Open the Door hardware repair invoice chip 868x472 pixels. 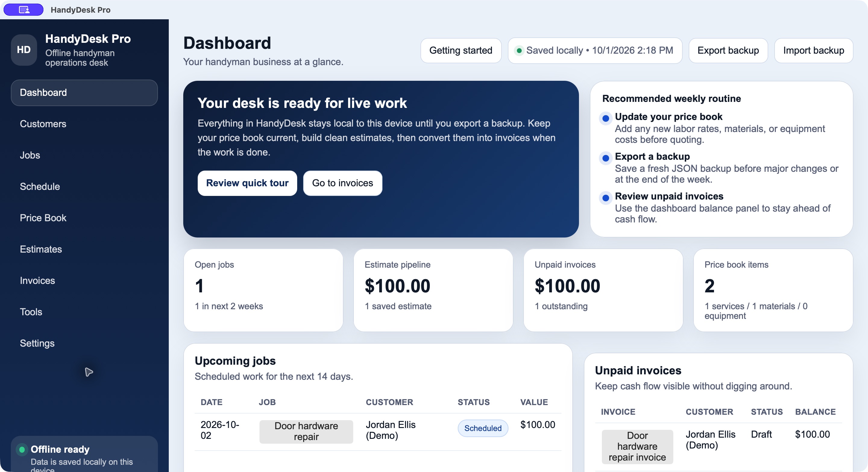637,446
